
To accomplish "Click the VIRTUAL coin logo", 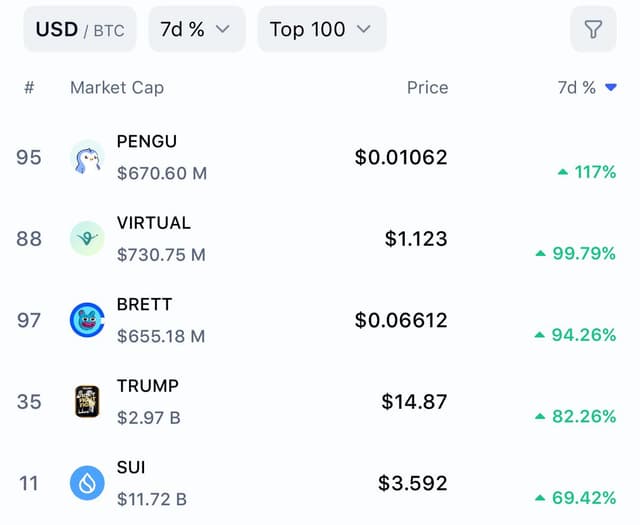I will click(87, 238).
